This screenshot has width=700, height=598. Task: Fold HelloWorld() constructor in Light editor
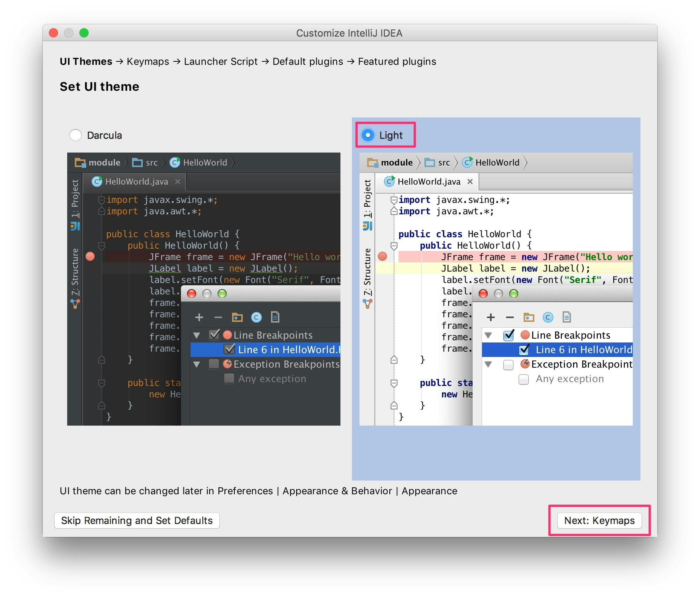(x=394, y=246)
